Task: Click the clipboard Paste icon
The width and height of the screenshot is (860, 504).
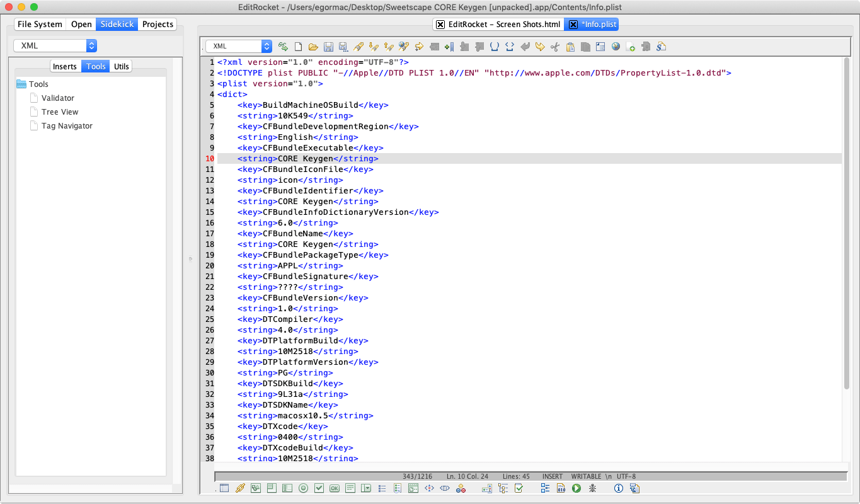Action: (x=570, y=47)
